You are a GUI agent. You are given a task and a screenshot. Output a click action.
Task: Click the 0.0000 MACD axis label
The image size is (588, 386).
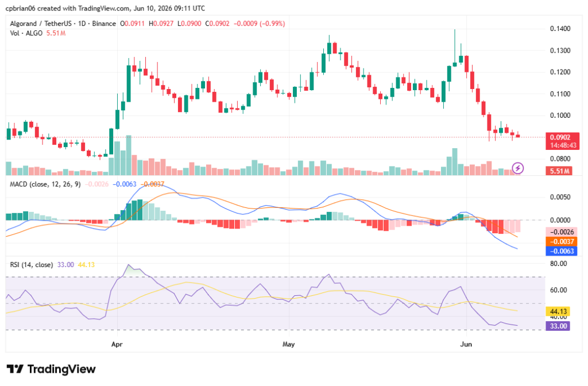560,220
